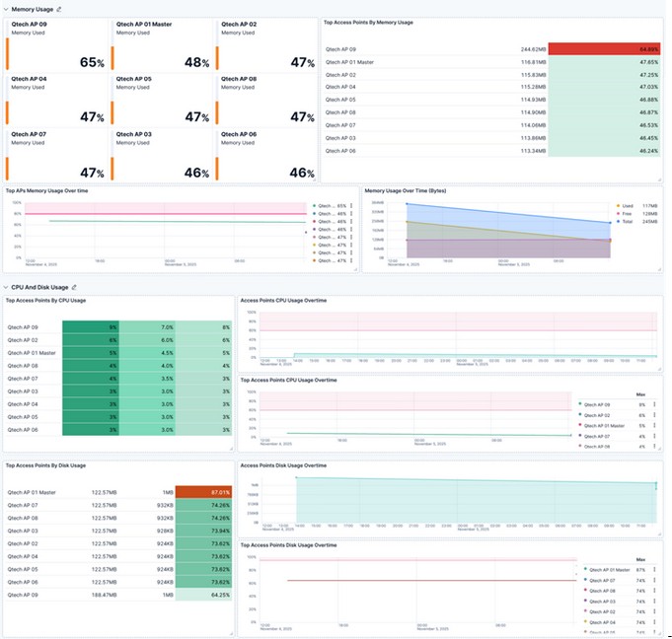Viewport: 672px width, 639px height.
Task: Edit the Memory Usage section title pencil icon
Action: click(x=59, y=9)
